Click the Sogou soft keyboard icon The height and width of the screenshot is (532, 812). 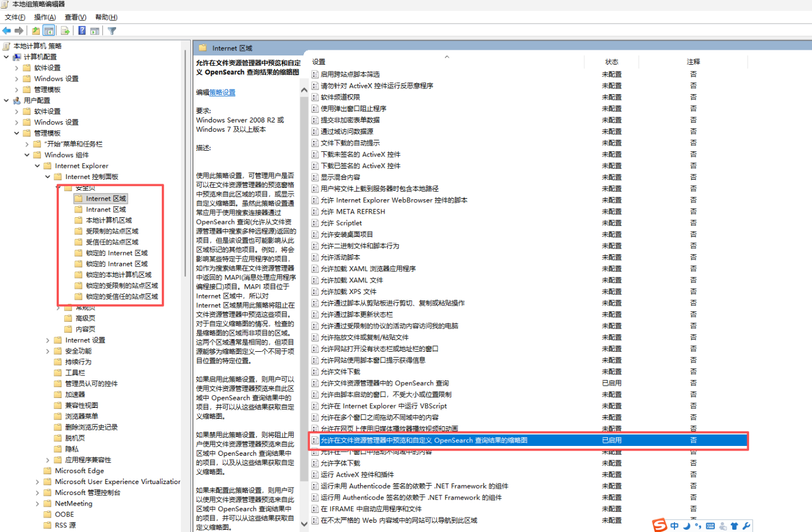point(710,526)
